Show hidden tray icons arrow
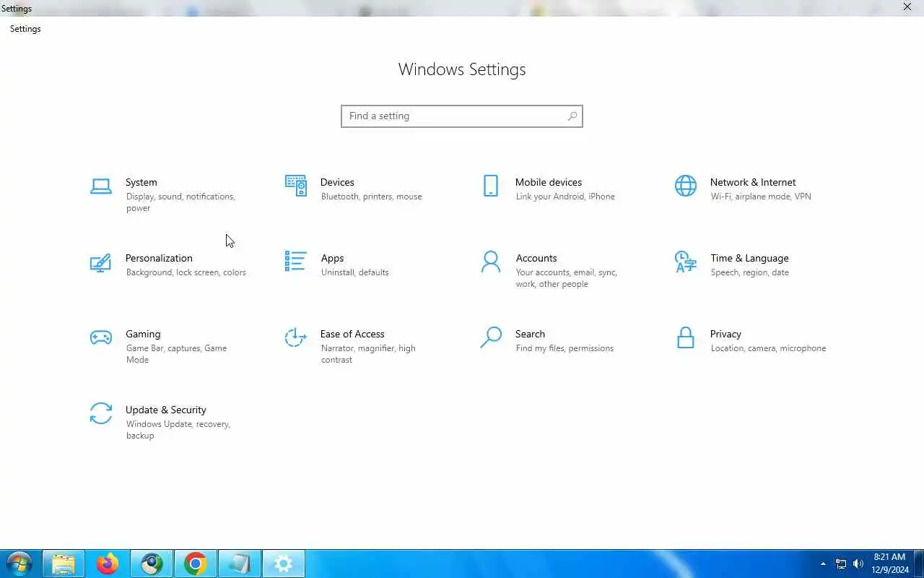Viewport: 924px width, 578px height. [x=823, y=564]
